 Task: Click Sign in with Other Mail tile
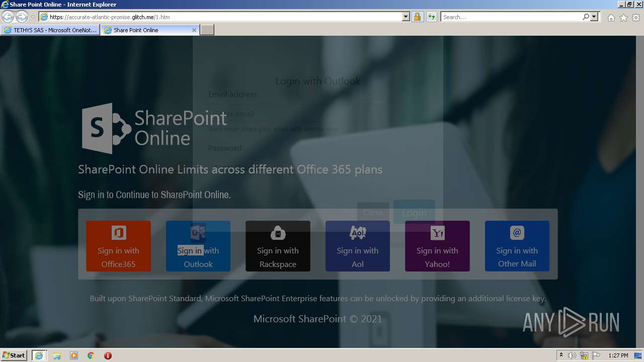point(517,246)
